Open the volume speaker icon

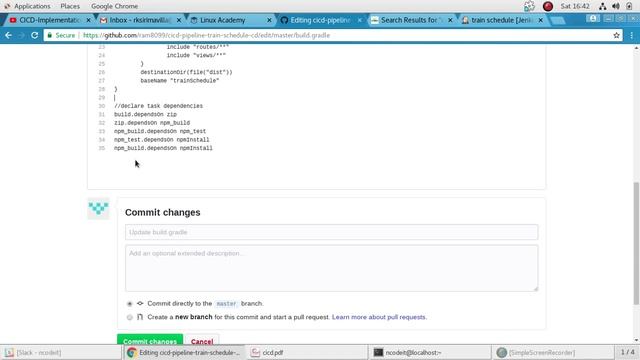616,6
